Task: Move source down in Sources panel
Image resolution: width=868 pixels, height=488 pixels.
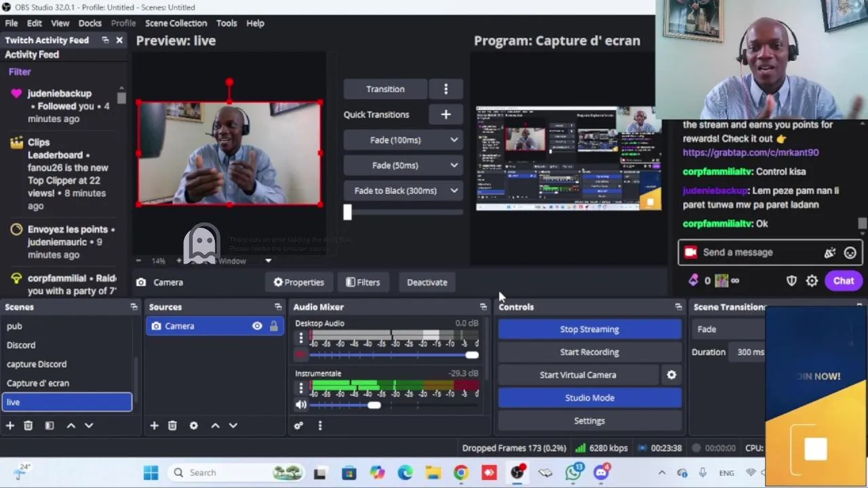Action: [233, 426]
